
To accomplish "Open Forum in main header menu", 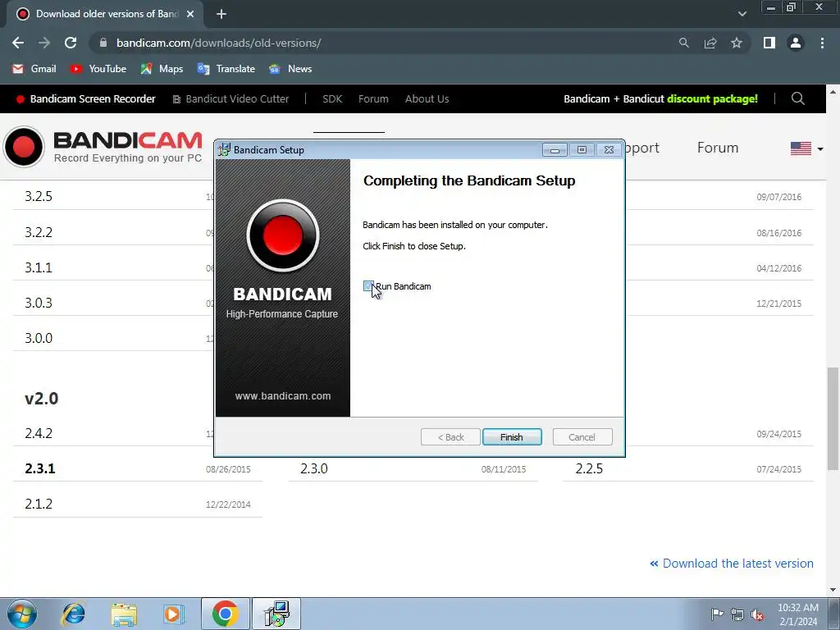I will tap(718, 148).
